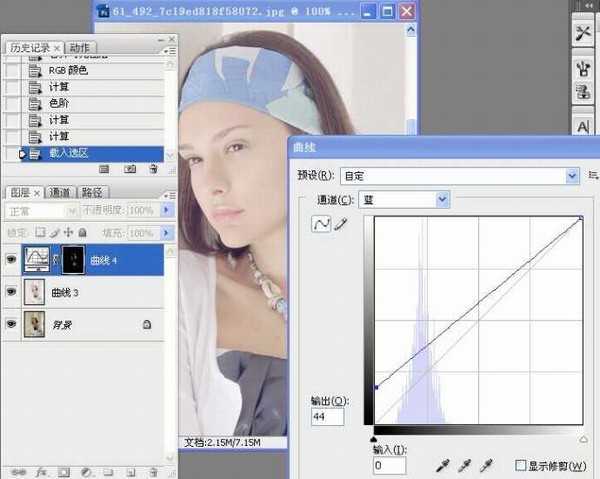Select the pencil draw-curve tool
Screen dimensions: 600x479
pyautogui.click(x=341, y=225)
